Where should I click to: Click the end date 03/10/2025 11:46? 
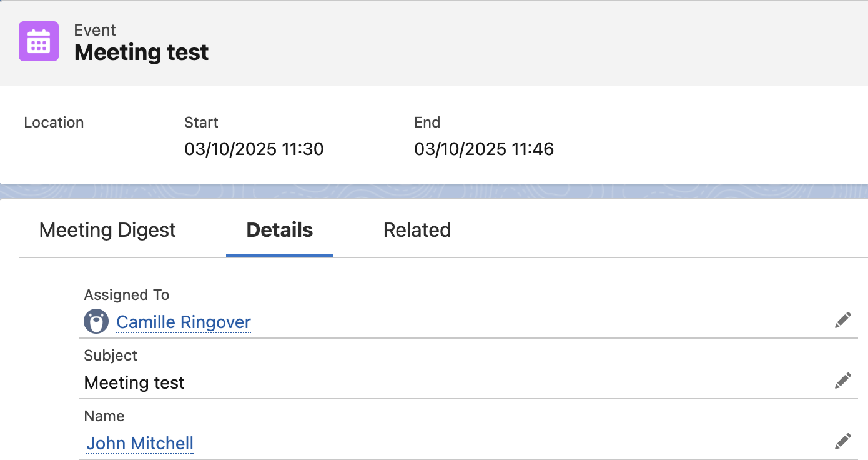(x=484, y=149)
